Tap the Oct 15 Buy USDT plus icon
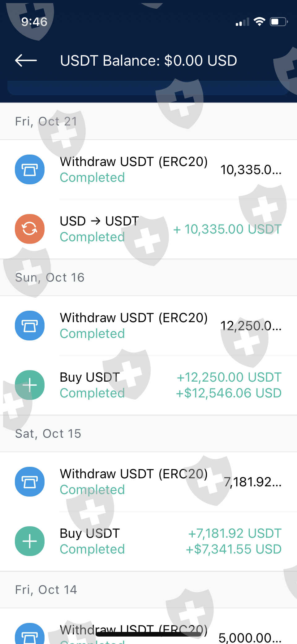Viewport: 297px width, 644px height. (x=30, y=541)
